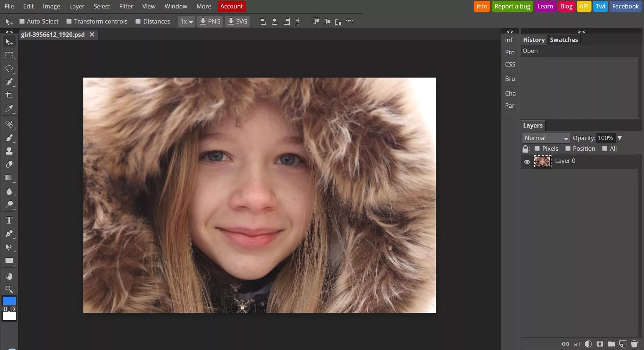Switch to the Swatches tab
Screen dimensions: 644x350
pos(564,40)
